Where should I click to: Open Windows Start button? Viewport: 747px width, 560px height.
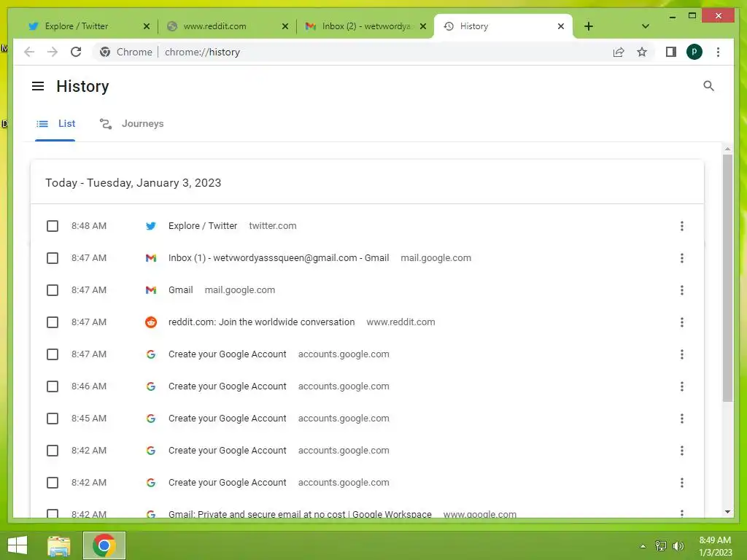coord(18,545)
